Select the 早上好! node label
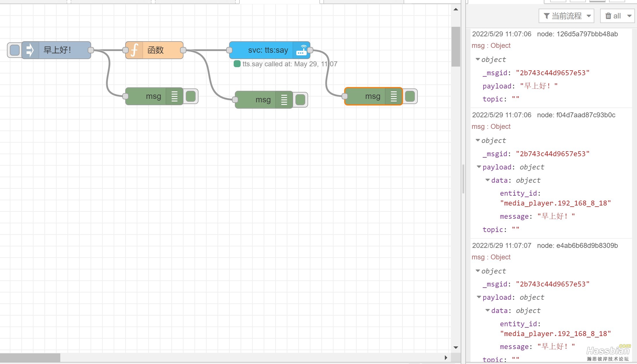The height and width of the screenshot is (364, 637). 57,50
